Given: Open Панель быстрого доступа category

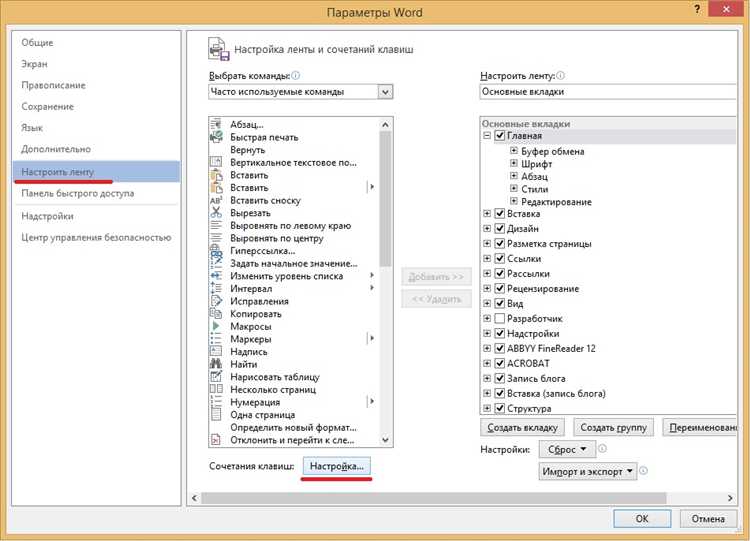Looking at the screenshot, I should (x=77, y=193).
